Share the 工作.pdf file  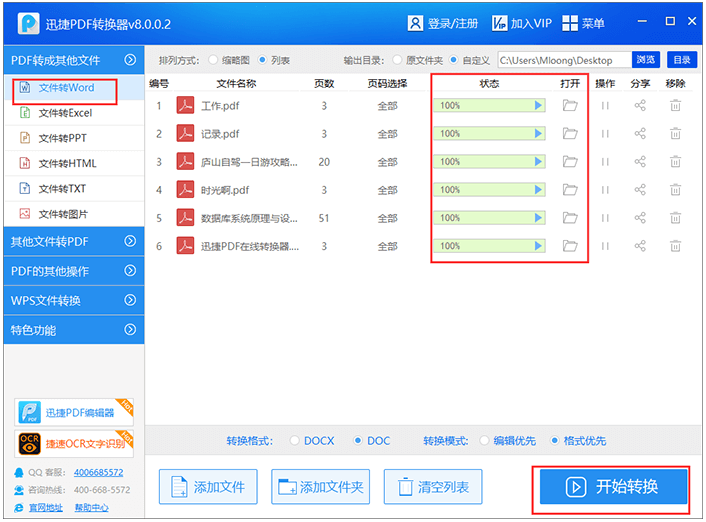640,106
